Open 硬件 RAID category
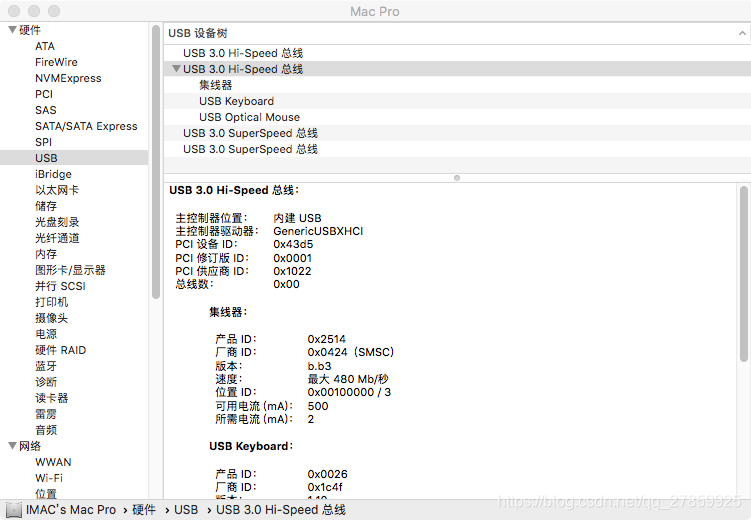 [60, 350]
